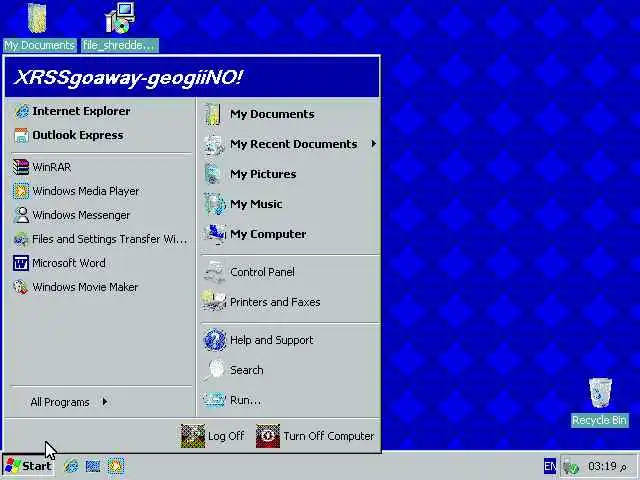Screen dimensions: 640x480
Task: Click Media Player quick launch icon
Action: (x=116, y=466)
